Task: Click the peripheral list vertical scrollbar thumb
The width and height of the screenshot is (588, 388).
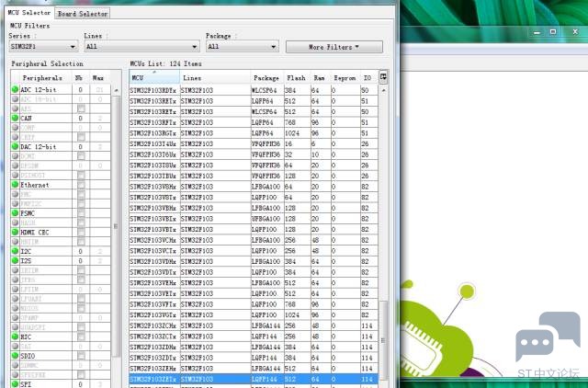Action: (116, 226)
